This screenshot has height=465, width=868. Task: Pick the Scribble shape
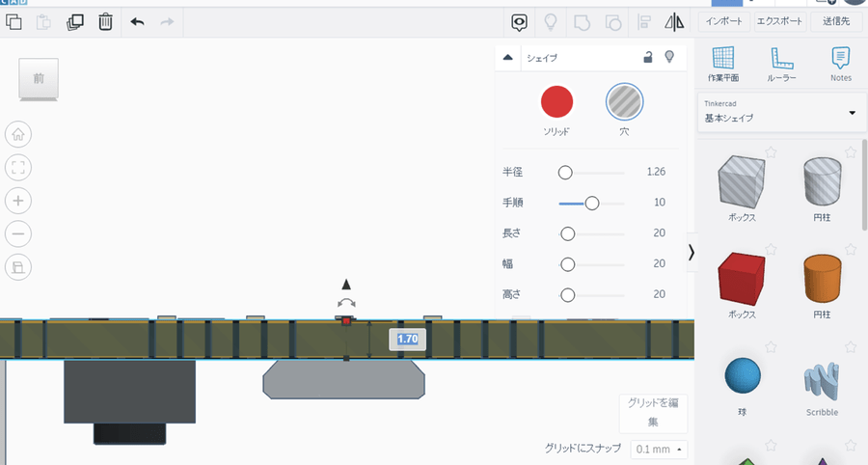click(x=822, y=381)
